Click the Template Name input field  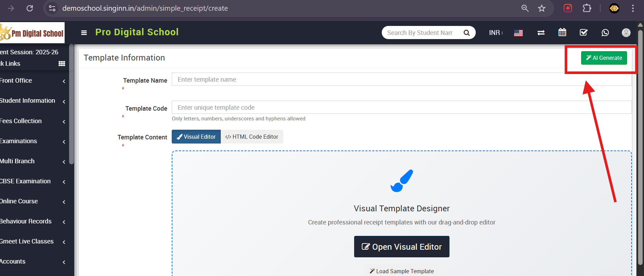pyautogui.click(x=401, y=79)
